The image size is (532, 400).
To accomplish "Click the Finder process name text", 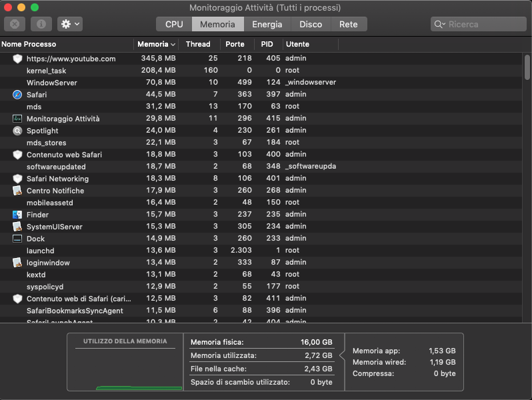I will pyautogui.click(x=37, y=215).
